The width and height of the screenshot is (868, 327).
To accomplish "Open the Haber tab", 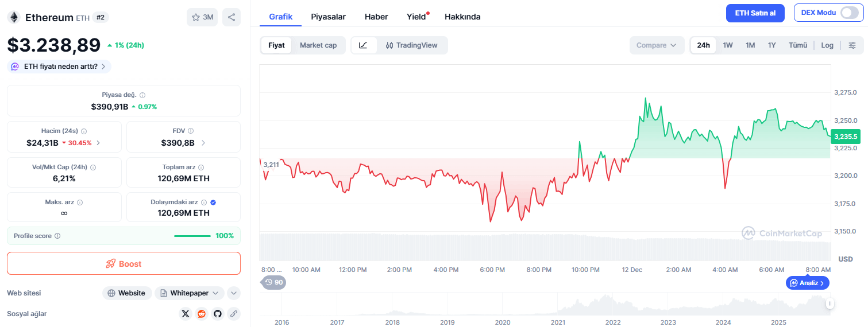I will pos(376,17).
